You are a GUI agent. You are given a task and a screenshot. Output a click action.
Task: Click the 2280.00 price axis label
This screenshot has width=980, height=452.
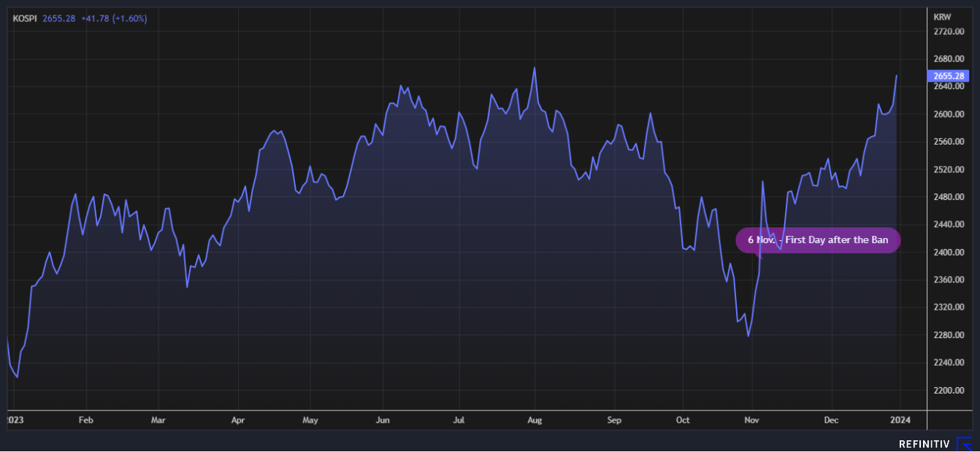coord(949,335)
